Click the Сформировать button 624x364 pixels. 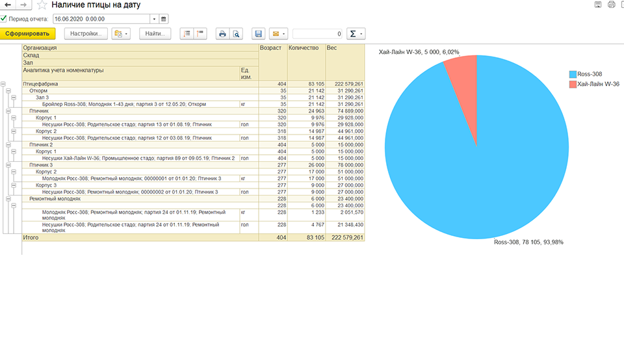coord(27,34)
